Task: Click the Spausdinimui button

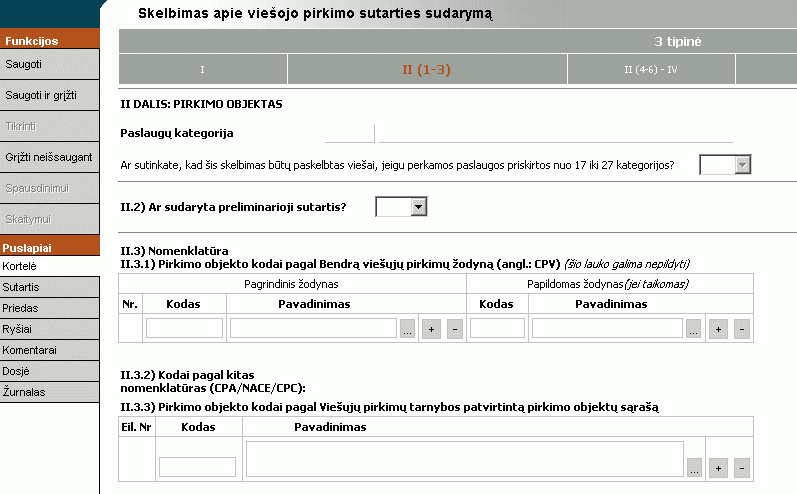Action: [49, 188]
